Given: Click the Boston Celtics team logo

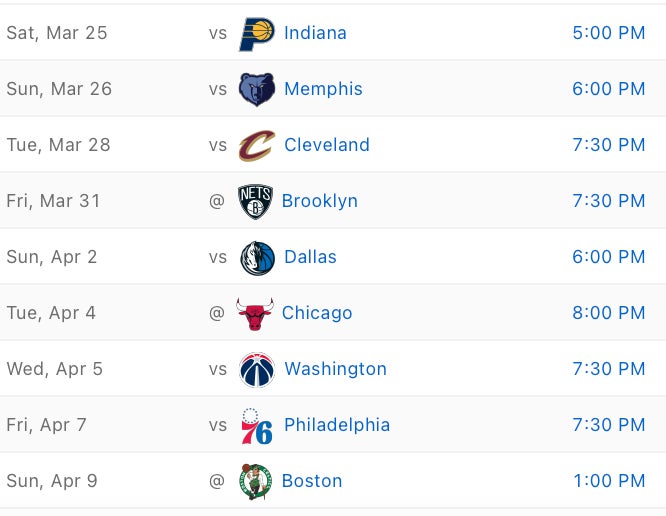Looking at the screenshot, I should 255,481.
